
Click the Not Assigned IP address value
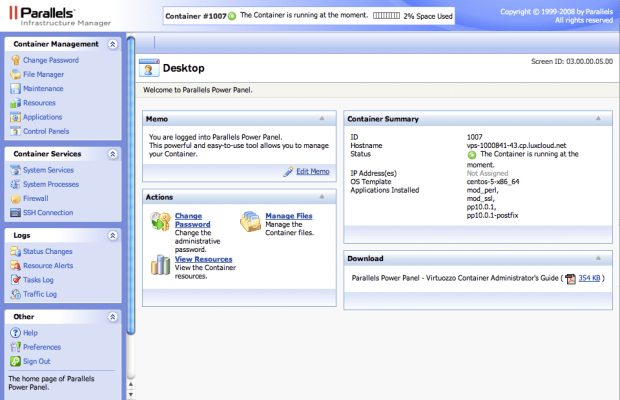487,173
